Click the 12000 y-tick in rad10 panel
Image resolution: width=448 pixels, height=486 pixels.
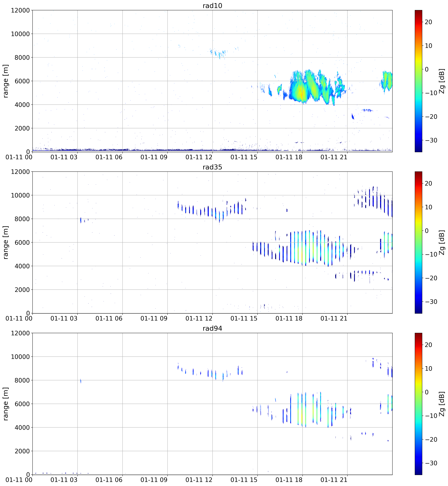[20, 10]
